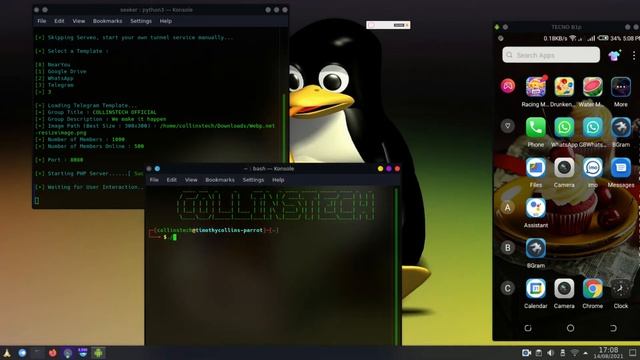
Task: Open the Calendar app
Action: click(535, 289)
